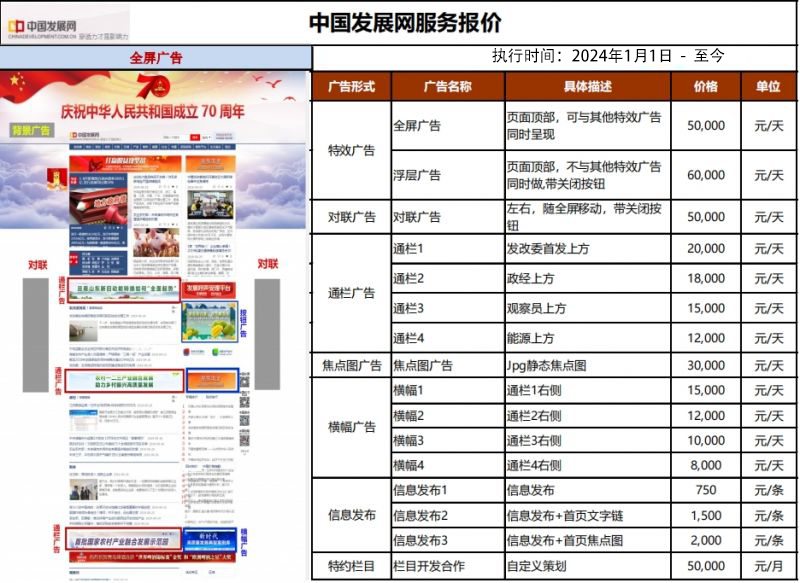800x583 pixels.
Task: Click the green 背景广告 label on preview
Action: click(x=31, y=130)
